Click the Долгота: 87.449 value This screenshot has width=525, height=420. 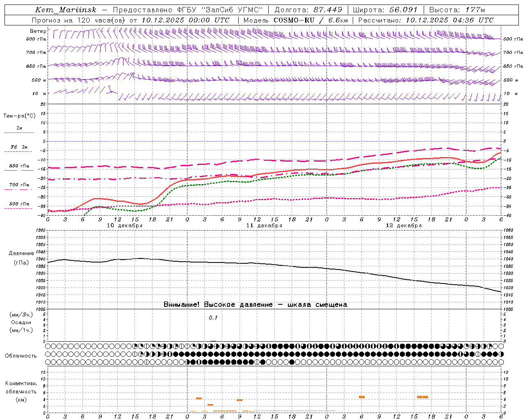tap(308, 10)
